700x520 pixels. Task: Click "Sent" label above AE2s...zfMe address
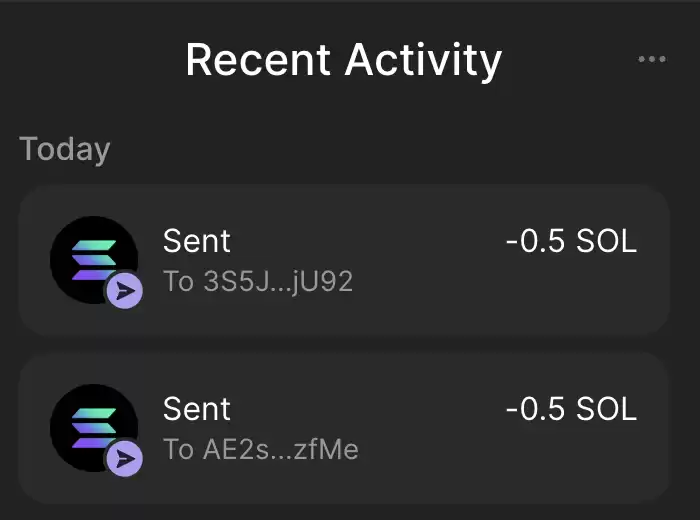pyautogui.click(x=197, y=409)
